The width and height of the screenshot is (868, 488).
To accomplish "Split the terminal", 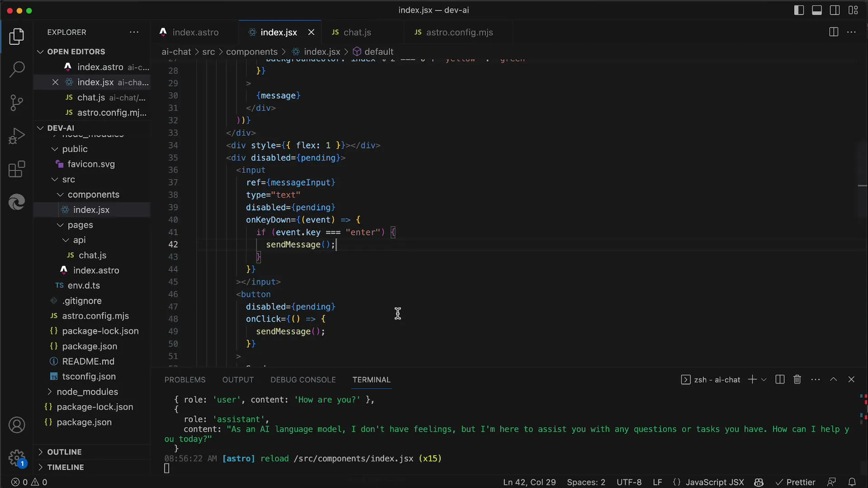I will (780, 379).
